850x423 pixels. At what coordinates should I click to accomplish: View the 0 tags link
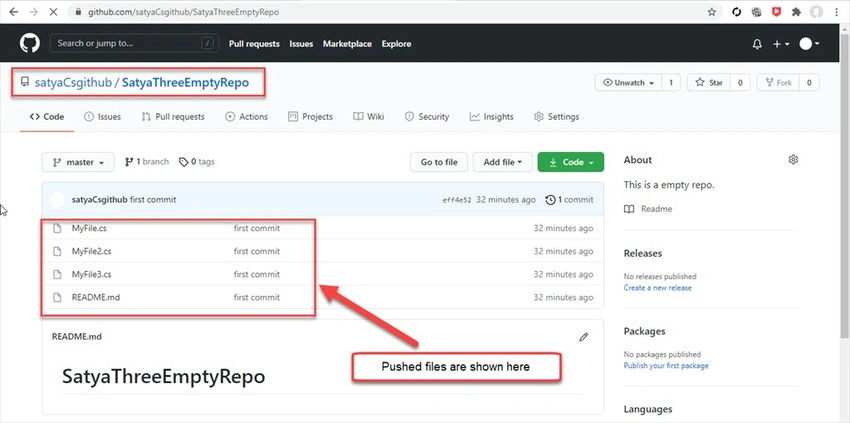[197, 162]
